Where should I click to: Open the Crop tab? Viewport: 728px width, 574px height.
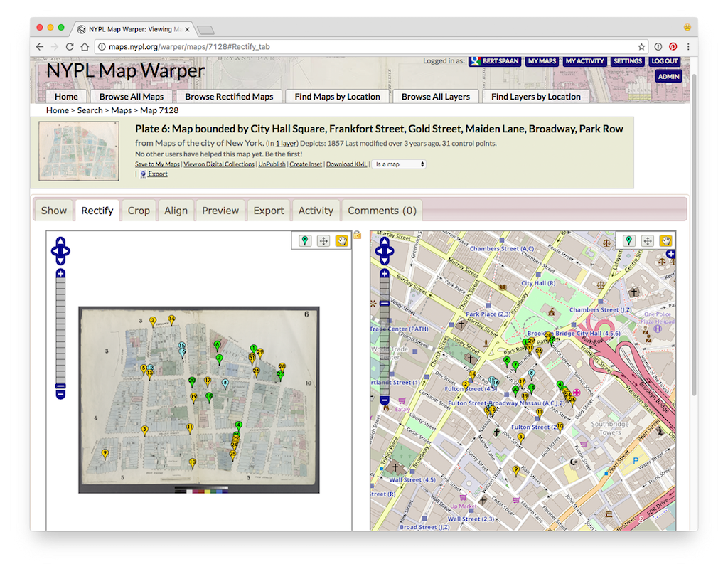139,211
